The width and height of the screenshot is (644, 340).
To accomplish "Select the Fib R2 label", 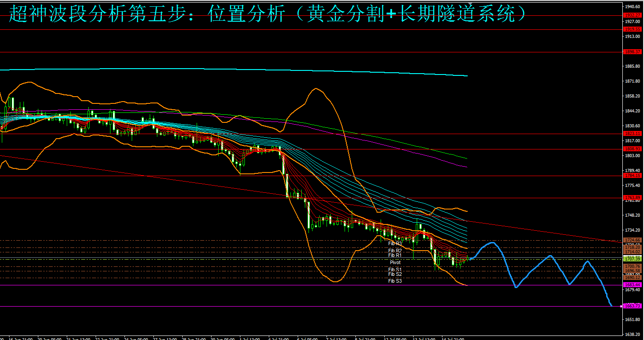I will [x=395, y=251].
